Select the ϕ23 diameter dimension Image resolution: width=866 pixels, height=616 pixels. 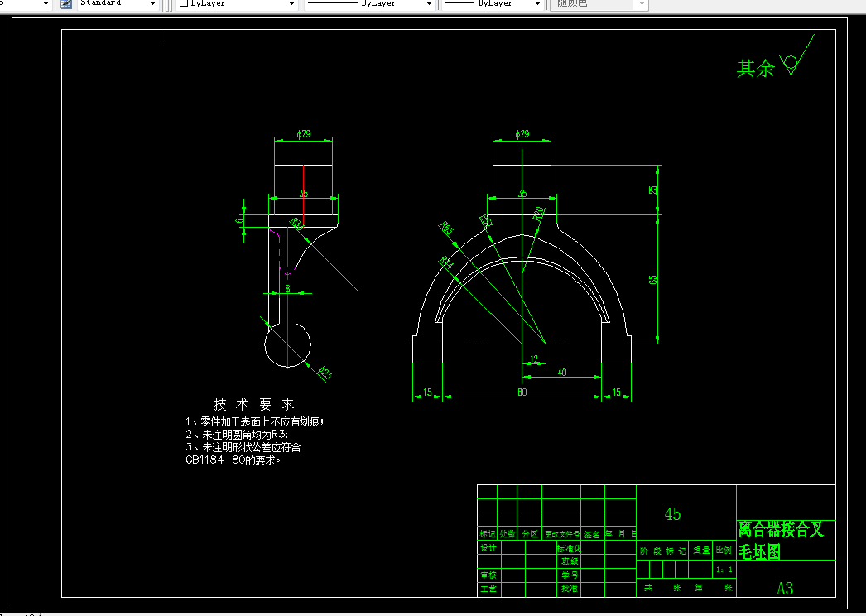point(325,373)
